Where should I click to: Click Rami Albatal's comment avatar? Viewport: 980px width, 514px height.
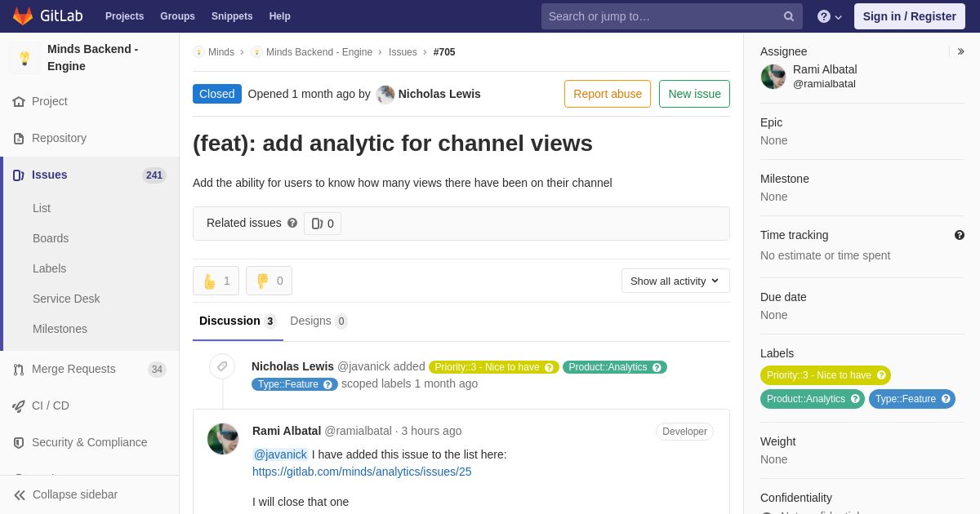click(223, 439)
